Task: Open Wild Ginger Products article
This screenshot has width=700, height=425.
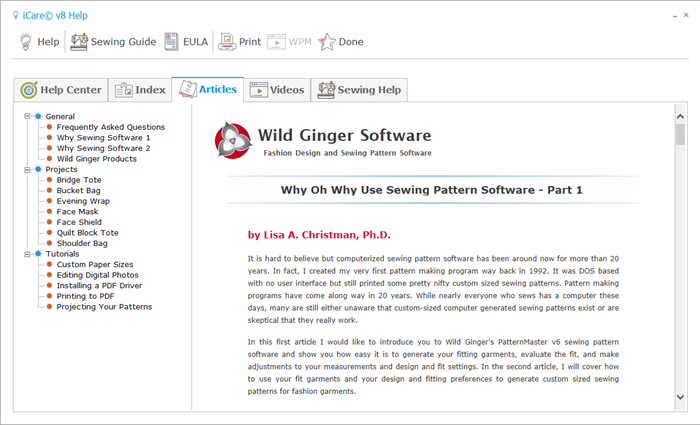Action: (96, 158)
